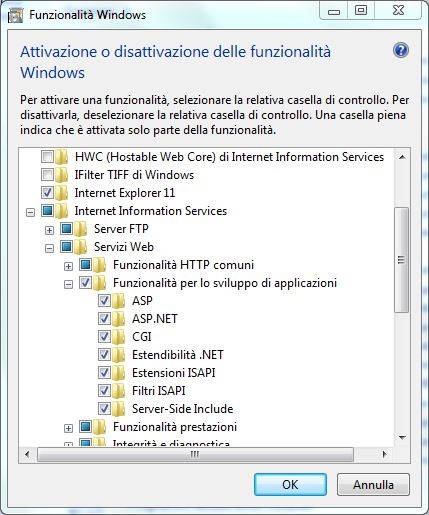Screen dimensions: 429x515
Task: Toggle the Funzionalità prestazioni checkbox
Action: click(x=85, y=426)
